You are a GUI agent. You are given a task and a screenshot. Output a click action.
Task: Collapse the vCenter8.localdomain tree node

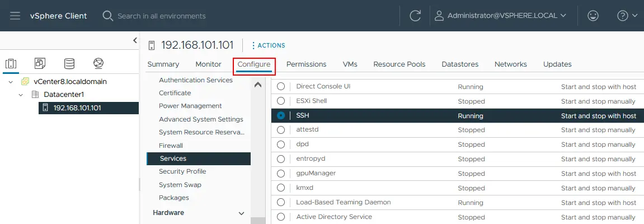tap(11, 82)
